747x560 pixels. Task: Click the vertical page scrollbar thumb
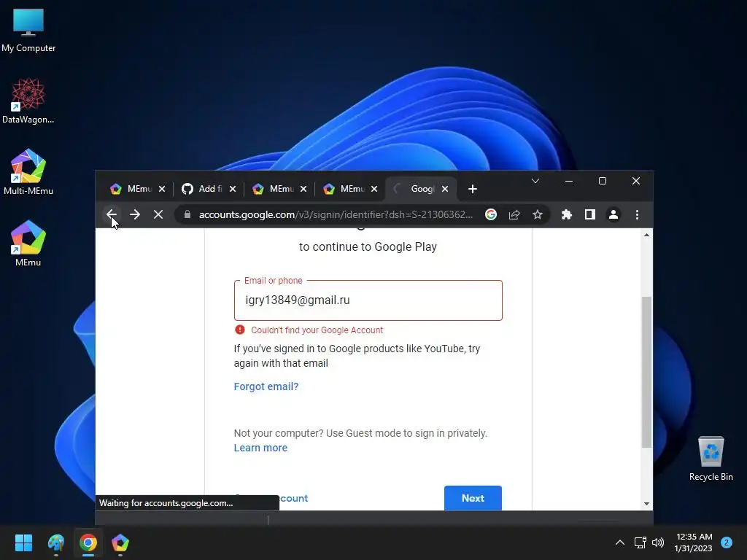(646, 372)
